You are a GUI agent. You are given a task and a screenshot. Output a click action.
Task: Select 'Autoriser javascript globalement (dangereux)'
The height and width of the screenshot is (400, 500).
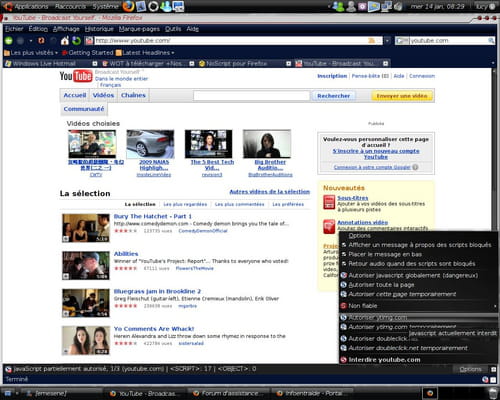click(x=418, y=275)
